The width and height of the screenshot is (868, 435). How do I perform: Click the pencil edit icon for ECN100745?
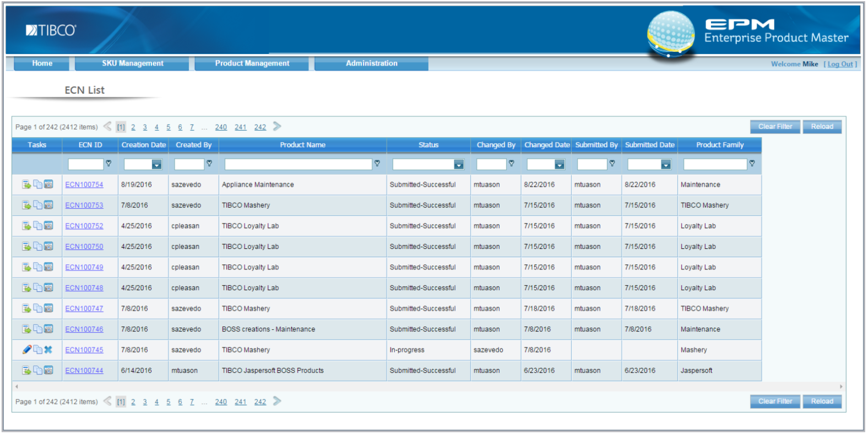pyautogui.click(x=26, y=350)
